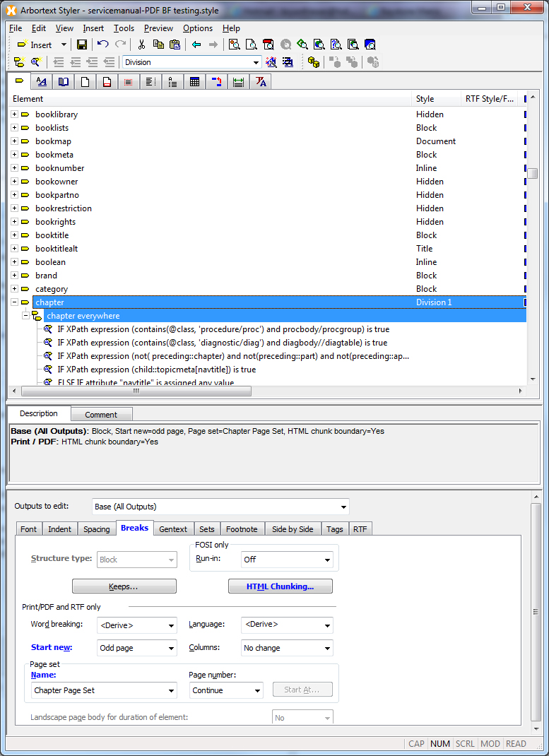The image size is (549, 756).
Task: Switch to the Font properties tab
Action: click(x=28, y=529)
